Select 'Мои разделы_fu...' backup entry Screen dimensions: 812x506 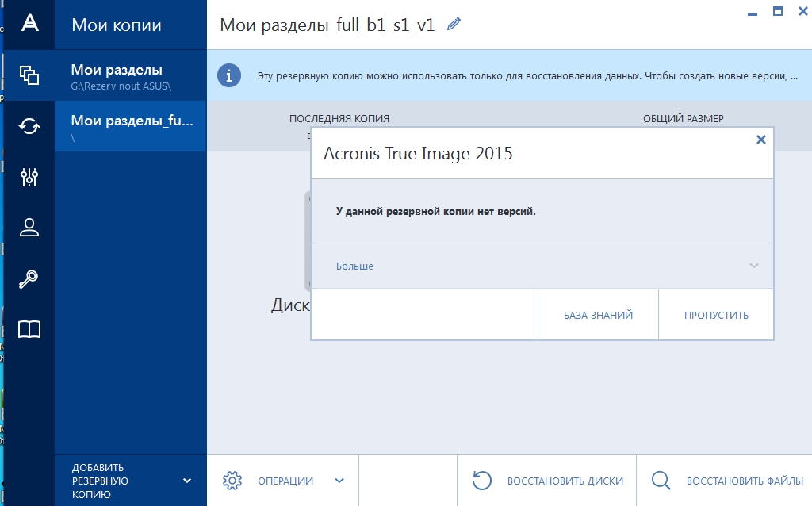tap(131, 126)
